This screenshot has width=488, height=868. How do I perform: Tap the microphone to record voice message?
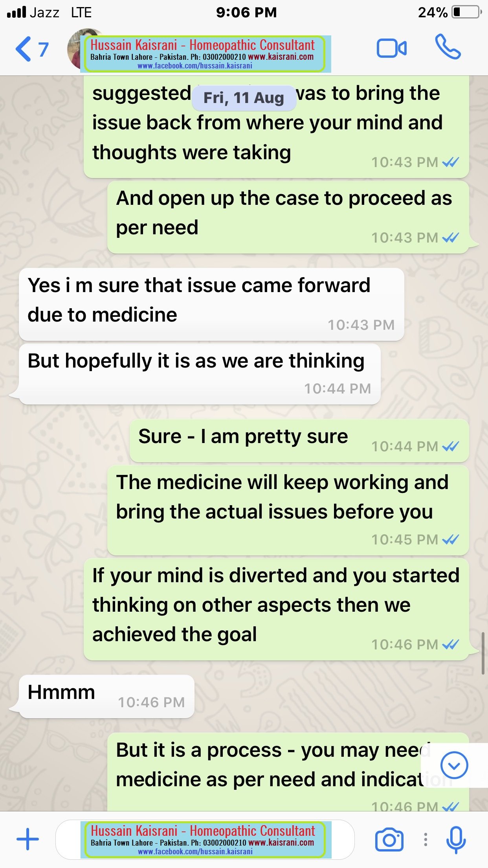pos(456,840)
